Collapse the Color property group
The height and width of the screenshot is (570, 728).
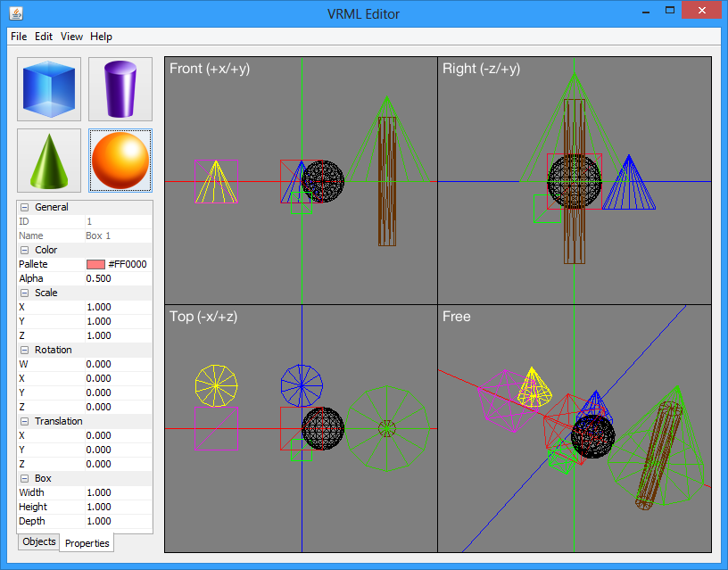pos(24,251)
